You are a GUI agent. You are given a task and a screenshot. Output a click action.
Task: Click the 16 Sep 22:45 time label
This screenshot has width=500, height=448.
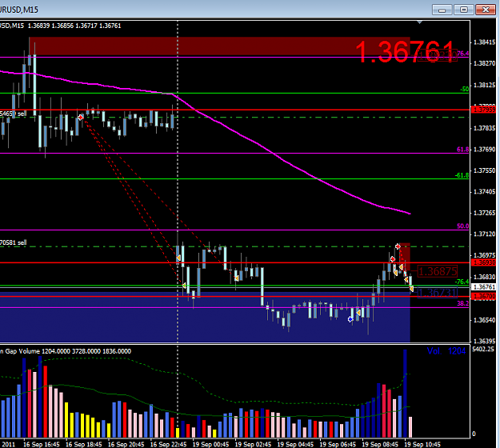[168, 445]
